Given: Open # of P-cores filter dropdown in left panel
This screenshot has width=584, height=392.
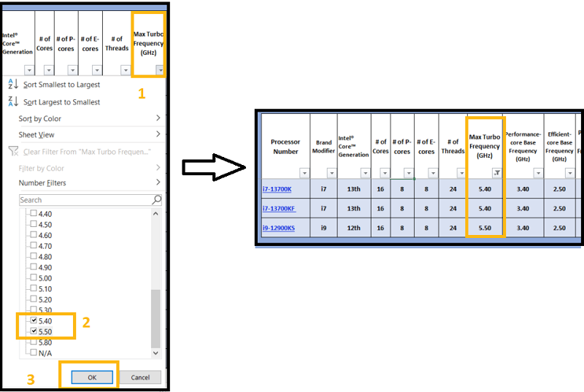Looking at the screenshot, I should pos(72,70).
